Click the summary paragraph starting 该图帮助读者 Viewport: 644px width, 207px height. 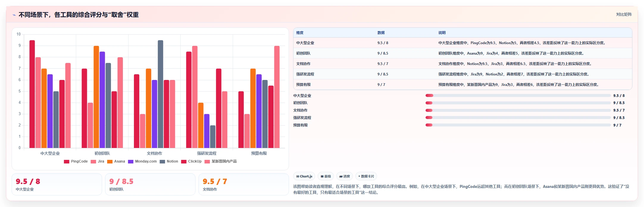pyautogui.click(x=461, y=189)
